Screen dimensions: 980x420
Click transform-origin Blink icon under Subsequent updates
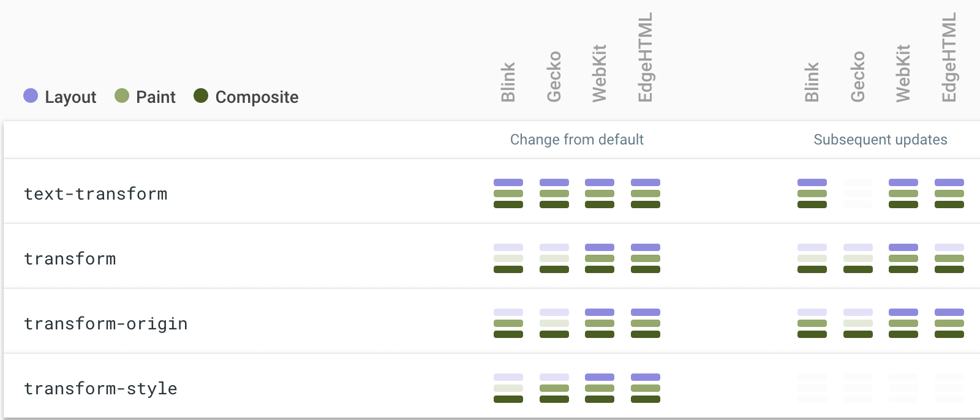point(812,323)
